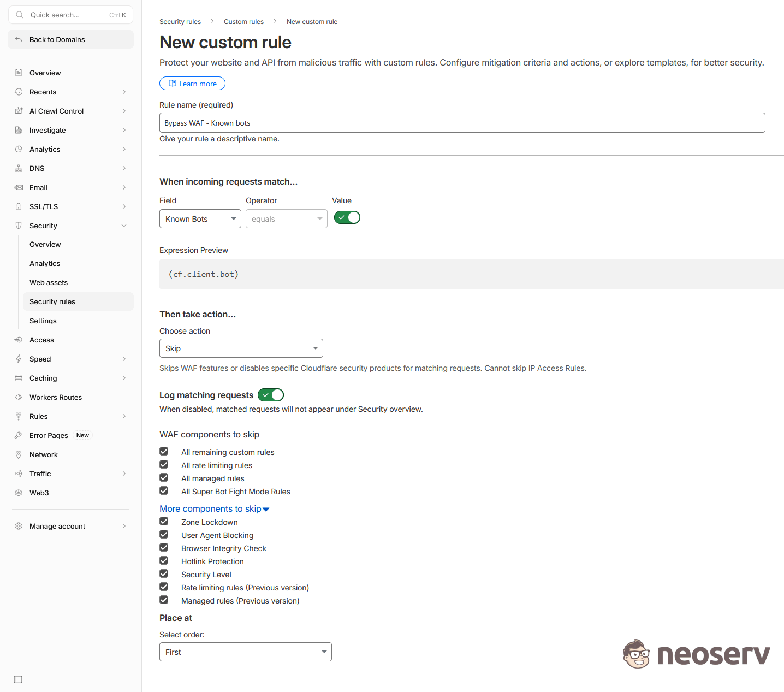Image resolution: width=784 pixels, height=692 pixels.
Task: Click the Caching drive icon
Action: pyautogui.click(x=19, y=378)
